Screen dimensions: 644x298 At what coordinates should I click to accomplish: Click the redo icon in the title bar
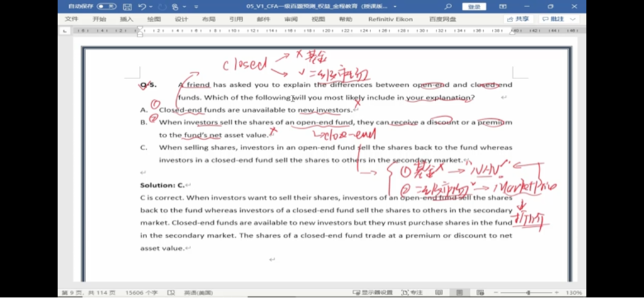coord(162,6)
